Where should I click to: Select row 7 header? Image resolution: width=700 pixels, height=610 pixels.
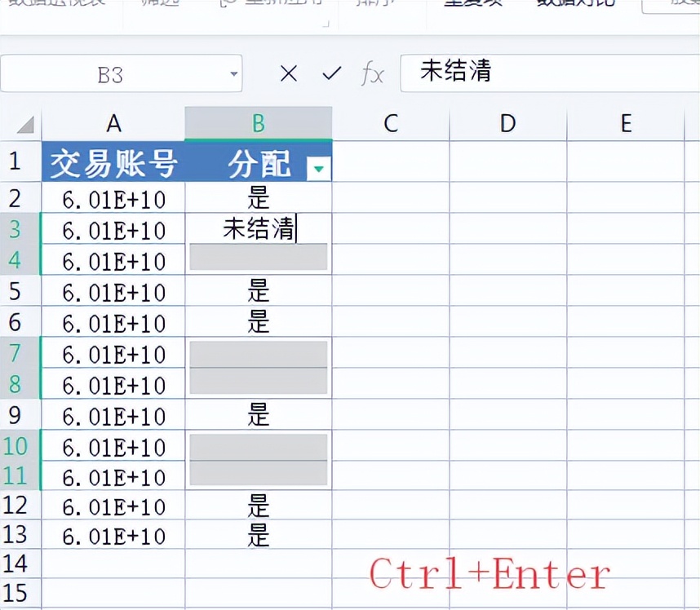point(20,352)
